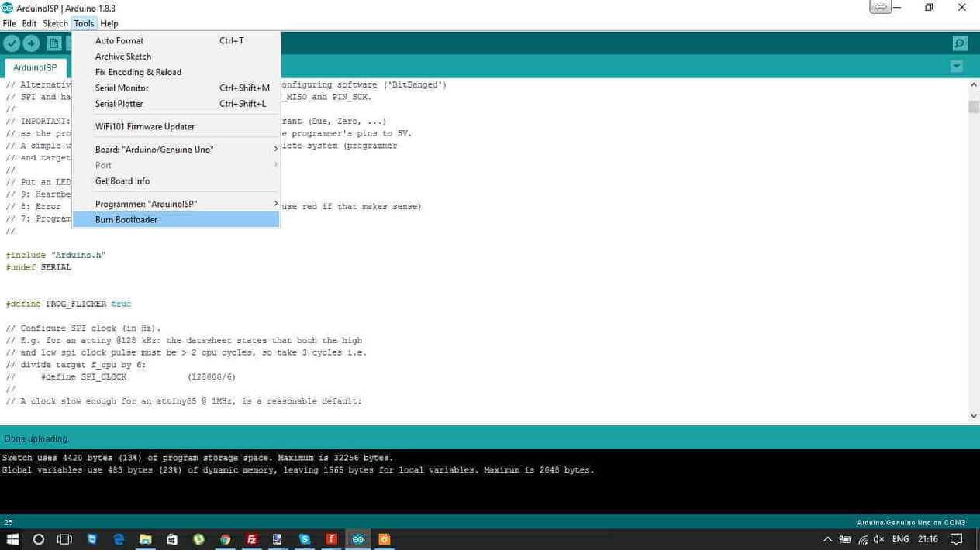Open the Action Center notification icon
Screen dimensions: 980x550
(x=957, y=539)
